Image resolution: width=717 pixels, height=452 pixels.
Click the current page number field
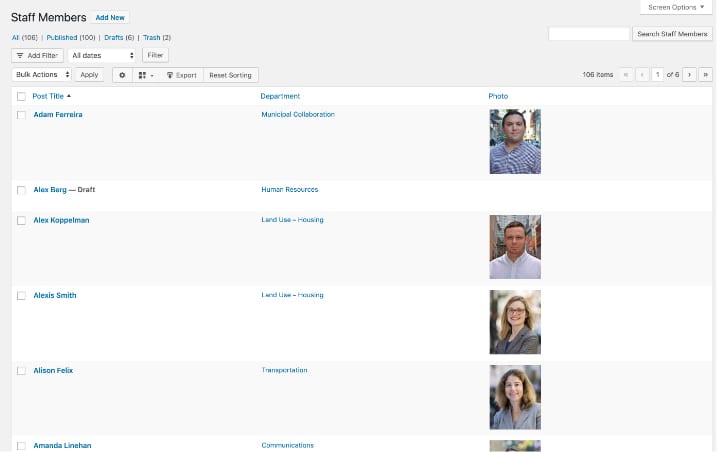pyautogui.click(x=657, y=75)
